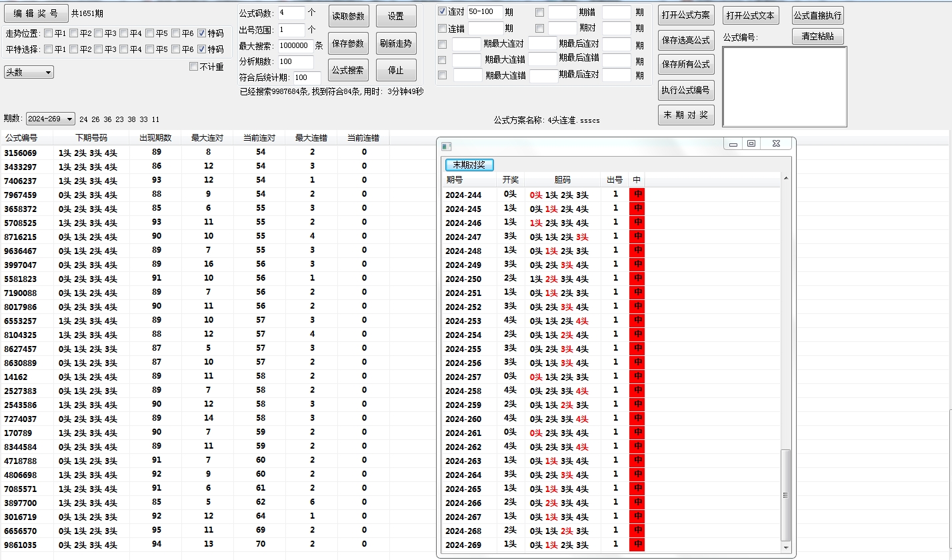The height and width of the screenshot is (560, 952).
Task: Click the popup window's title bar icon
Action: (447, 145)
